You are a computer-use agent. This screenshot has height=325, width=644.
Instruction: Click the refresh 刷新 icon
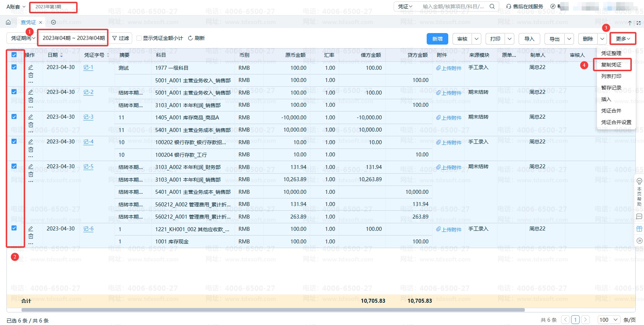(190, 38)
